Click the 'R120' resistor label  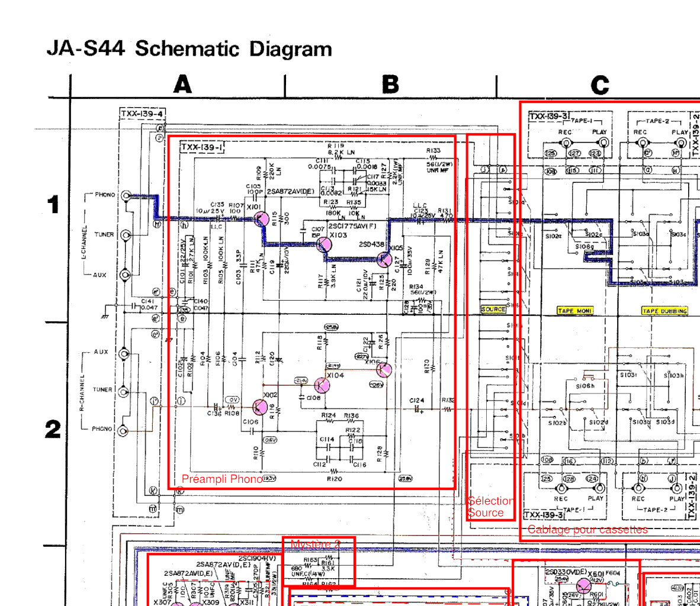[335, 478]
